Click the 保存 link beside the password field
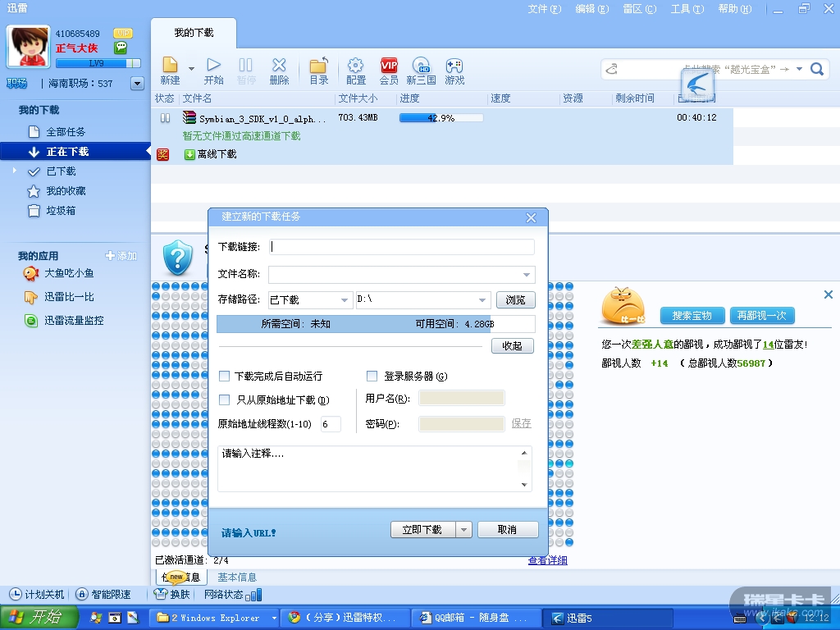Screen dimensions: 840x630 coord(521,423)
